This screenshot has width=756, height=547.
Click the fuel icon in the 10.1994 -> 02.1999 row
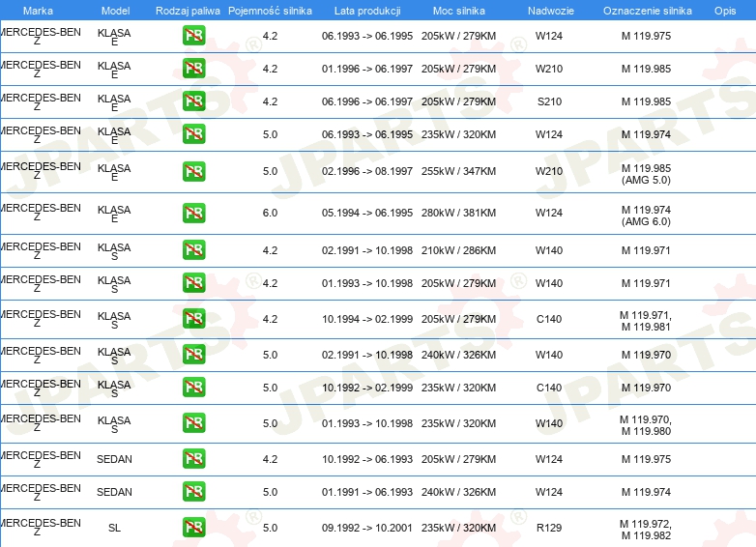tap(193, 319)
